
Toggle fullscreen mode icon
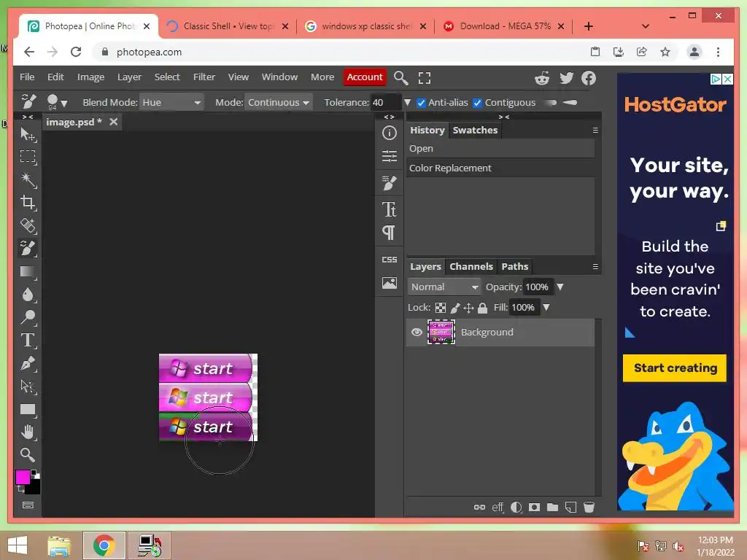coord(425,77)
